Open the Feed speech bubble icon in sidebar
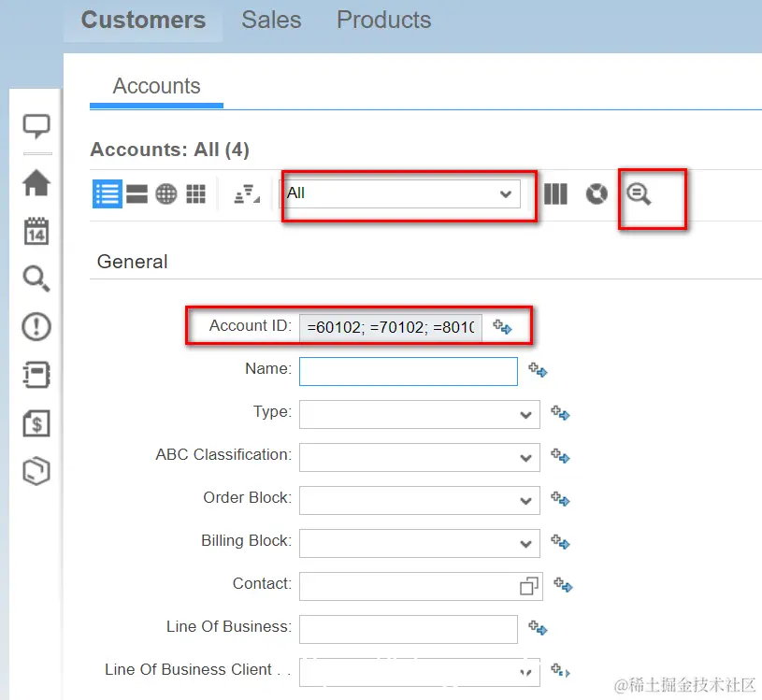Viewport: 762px width, 700px height. point(36,126)
